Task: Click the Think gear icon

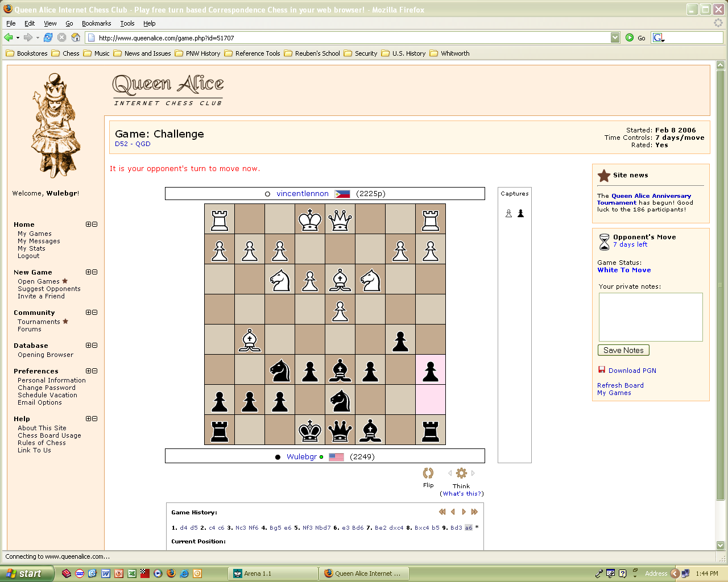Action: coord(461,473)
